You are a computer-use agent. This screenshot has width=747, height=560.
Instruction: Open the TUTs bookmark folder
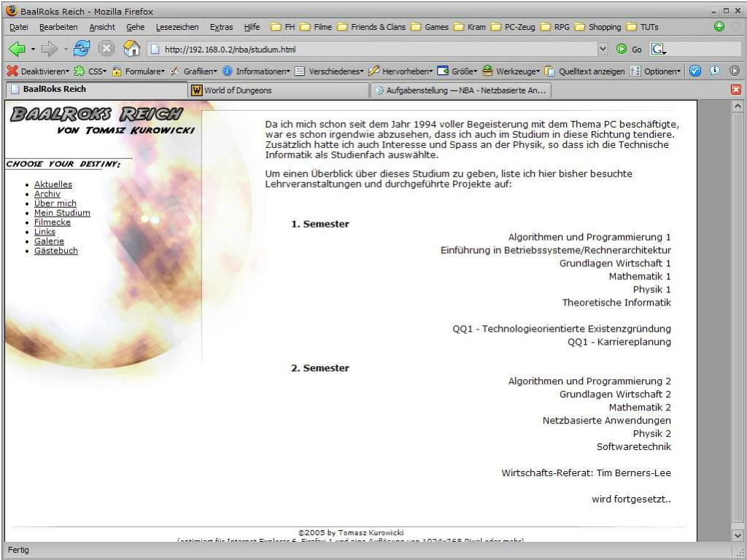pyautogui.click(x=642, y=27)
